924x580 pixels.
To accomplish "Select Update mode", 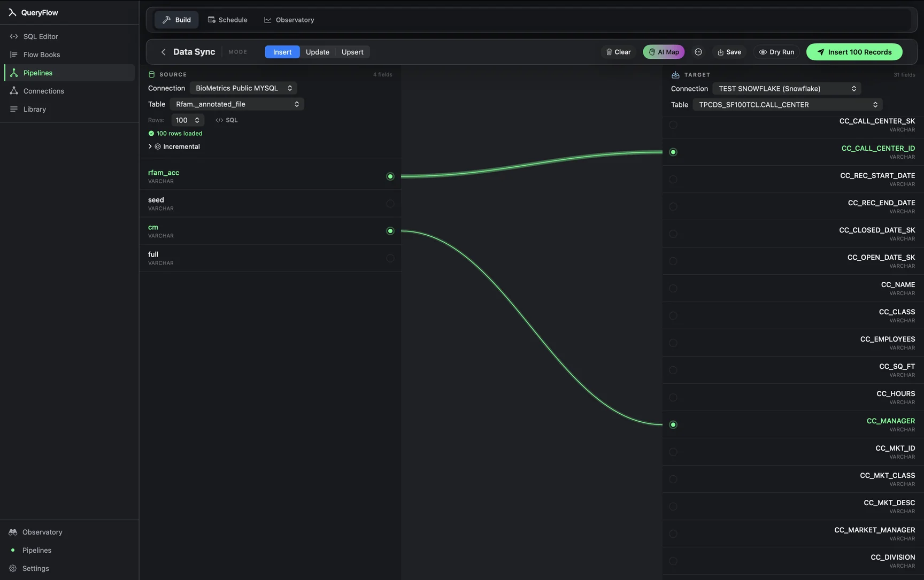I will pyautogui.click(x=318, y=52).
